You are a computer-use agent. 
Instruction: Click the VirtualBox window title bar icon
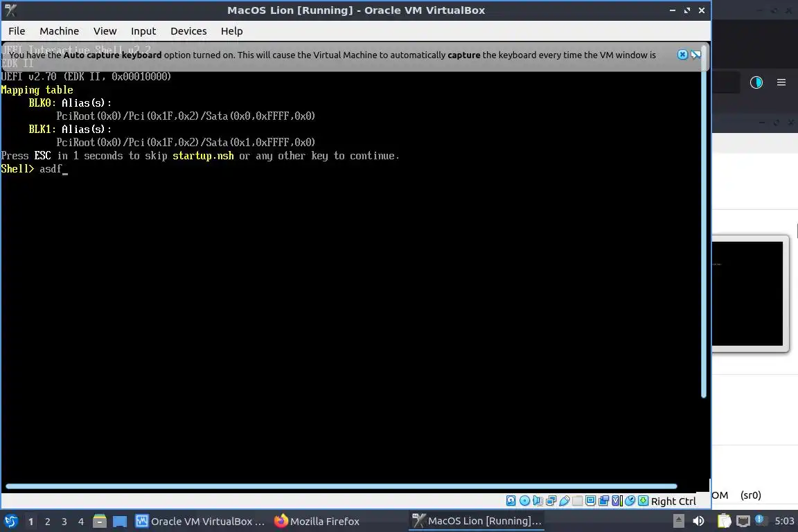(10, 10)
